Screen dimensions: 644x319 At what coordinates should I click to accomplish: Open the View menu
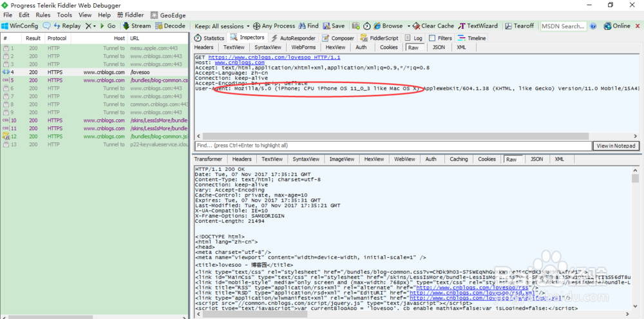coord(85,15)
